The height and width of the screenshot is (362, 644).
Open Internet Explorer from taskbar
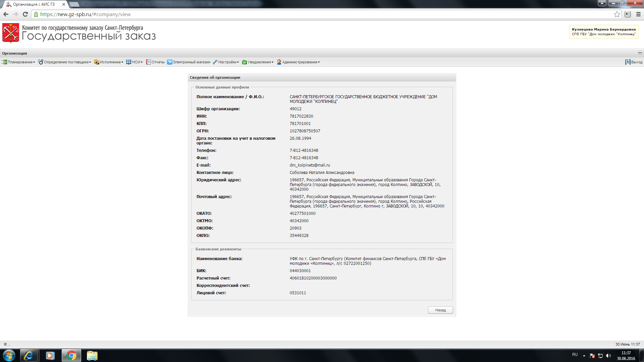point(29,355)
